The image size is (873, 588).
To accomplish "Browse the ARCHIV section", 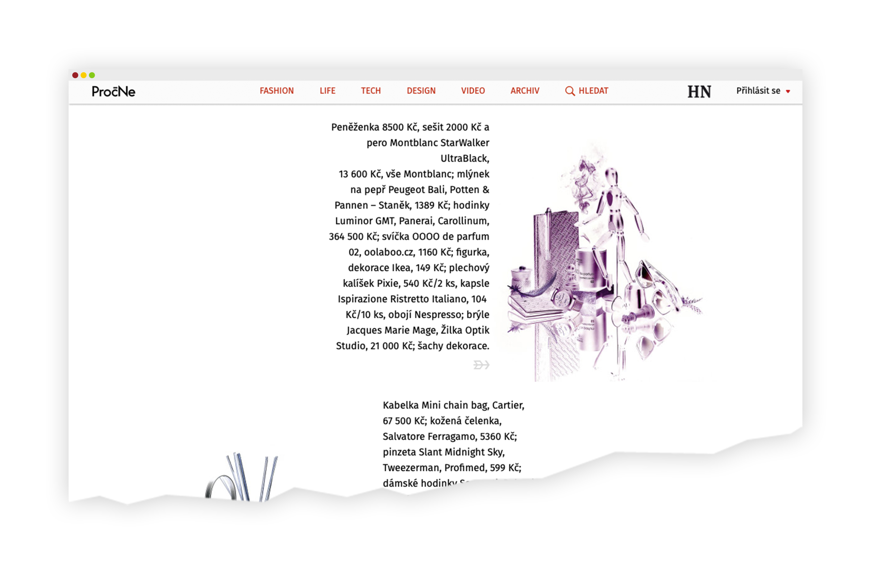I will pyautogui.click(x=524, y=91).
